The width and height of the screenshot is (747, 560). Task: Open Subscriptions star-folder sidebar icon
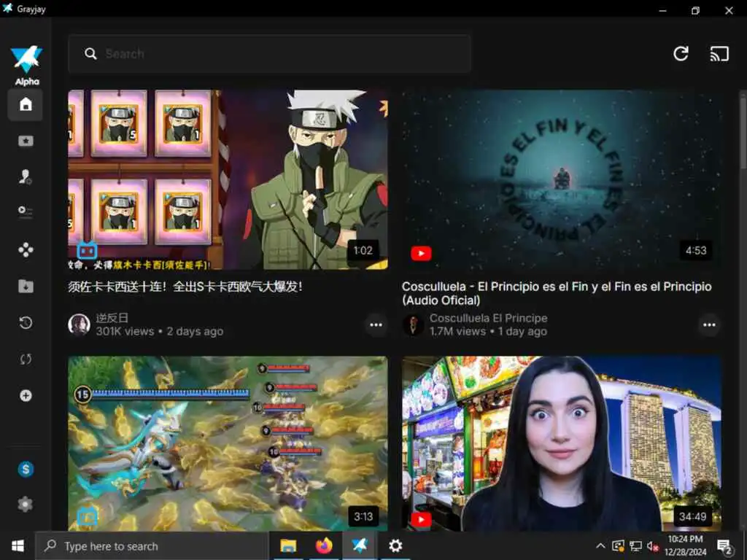(26, 141)
